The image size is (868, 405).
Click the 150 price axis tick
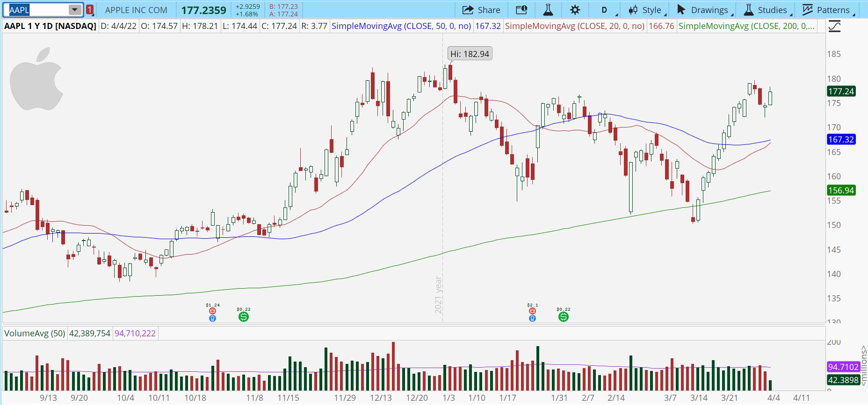pos(834,225)
